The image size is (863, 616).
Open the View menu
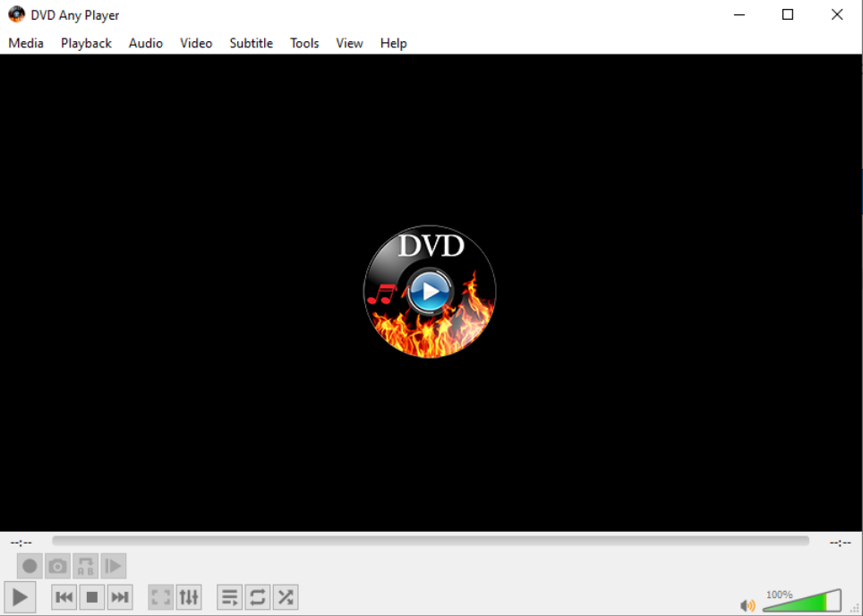coord(349,43)
